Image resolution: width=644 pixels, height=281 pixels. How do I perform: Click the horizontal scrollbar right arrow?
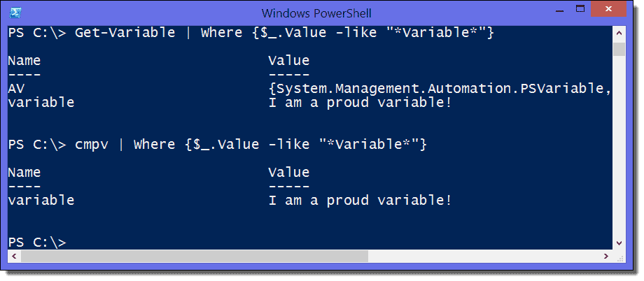coord(606,256)
